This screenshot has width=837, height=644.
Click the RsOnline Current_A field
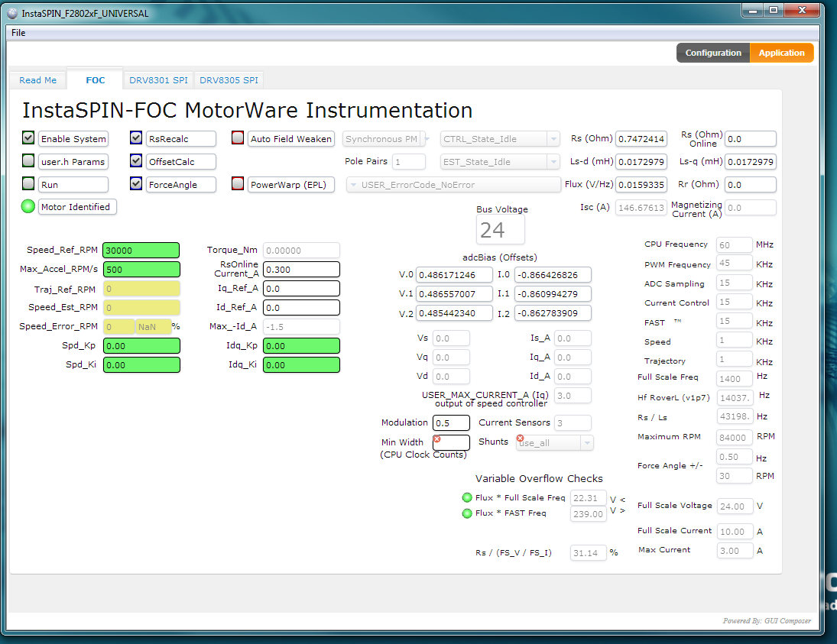pos(302,270)
